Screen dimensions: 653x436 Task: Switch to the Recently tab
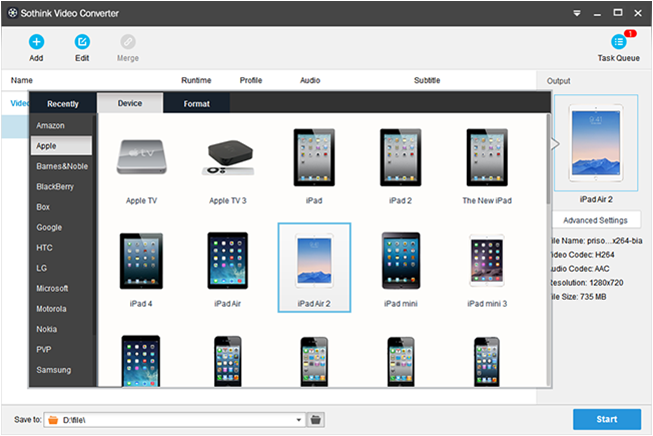coord(63,103)
